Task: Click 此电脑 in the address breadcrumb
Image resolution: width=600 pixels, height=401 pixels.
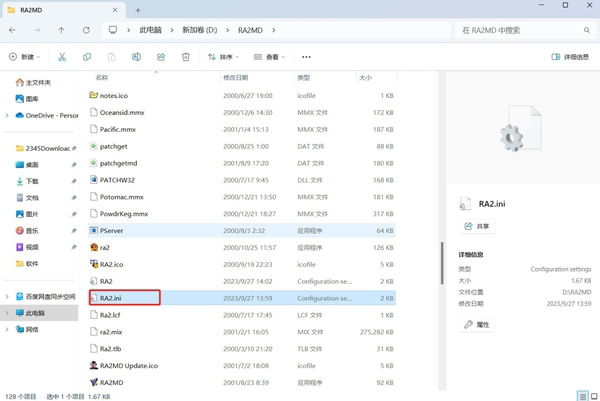Action: click(149, 30)
